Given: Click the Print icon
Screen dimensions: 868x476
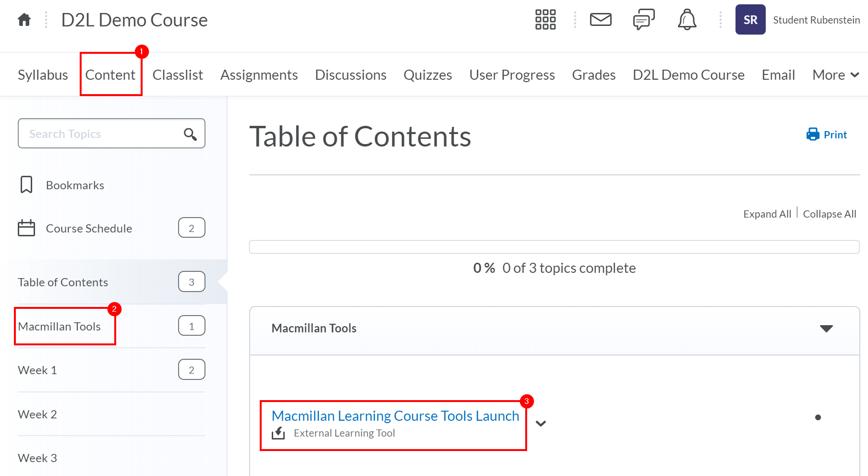Looking at the screenshot, I should 812,134.
